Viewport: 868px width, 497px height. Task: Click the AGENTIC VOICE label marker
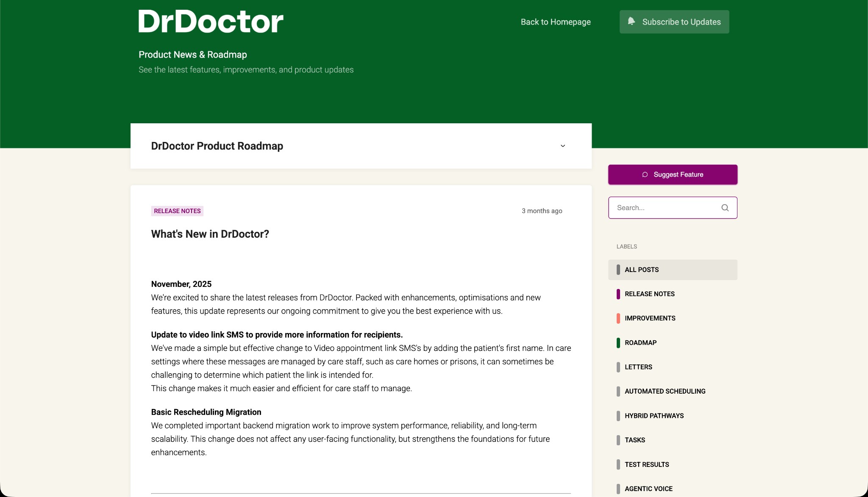[618, 489]
